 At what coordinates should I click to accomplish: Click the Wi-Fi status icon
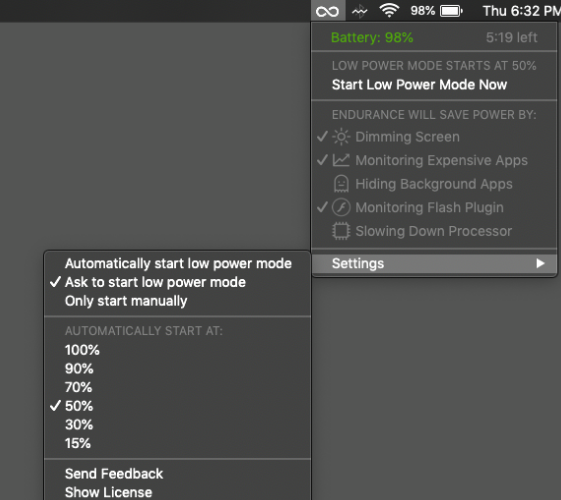coord(389,10)
